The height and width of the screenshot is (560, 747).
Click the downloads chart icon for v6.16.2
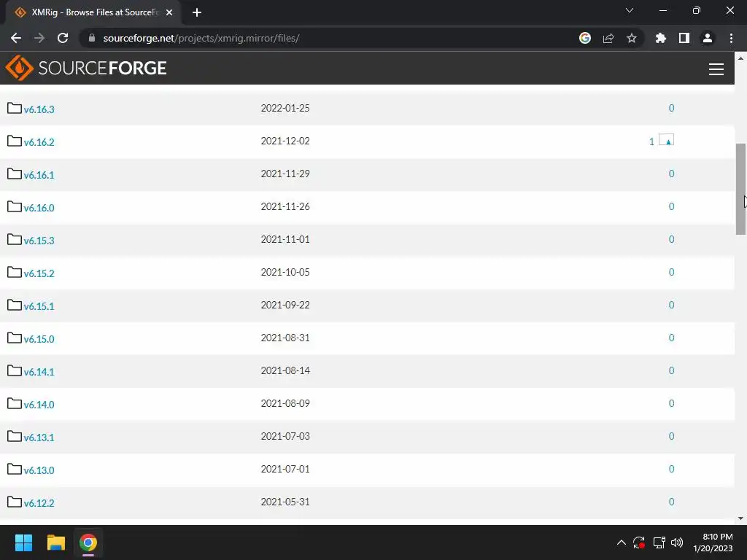667,140
